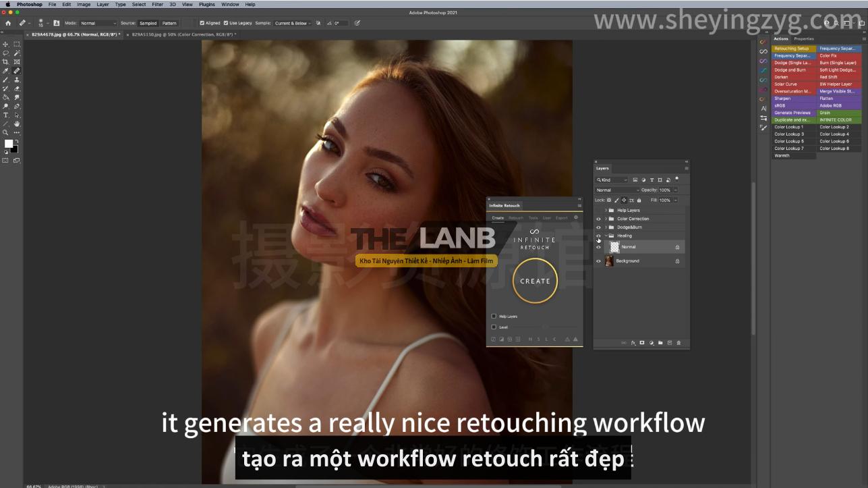868x488 pixels.
Task: Uncheck the Aligned checkbox
Action: [202, 23]
